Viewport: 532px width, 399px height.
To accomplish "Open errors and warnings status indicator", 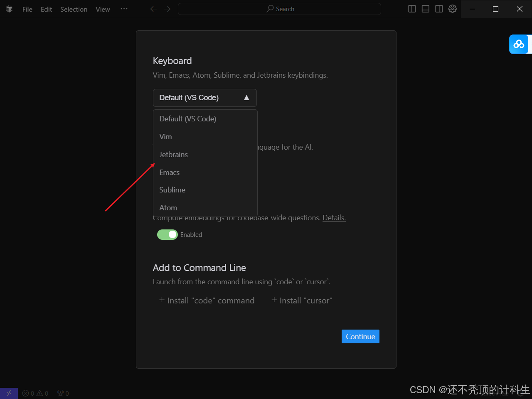I will (35, 393).
